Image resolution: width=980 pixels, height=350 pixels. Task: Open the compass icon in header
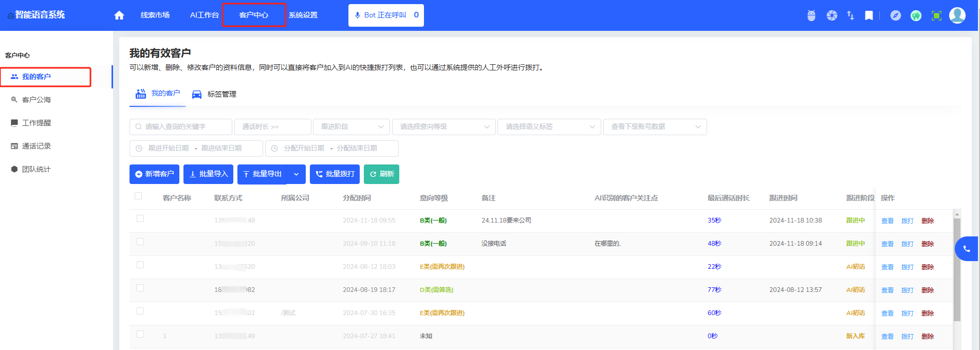(x=896, y=15)
